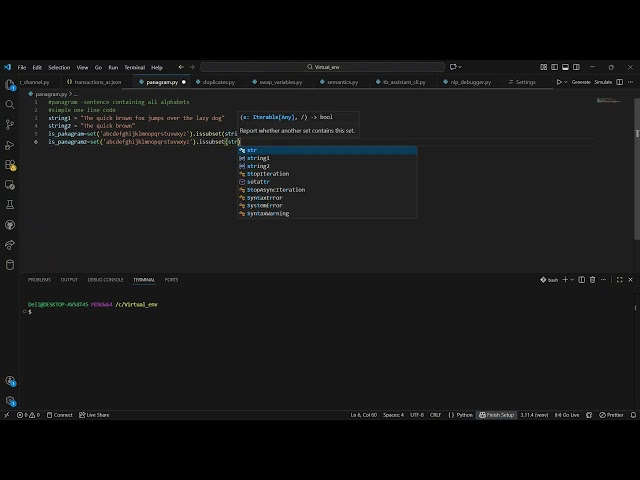This screenshot has height=480, width=640.
Task: Toggle the bottom panel visibility
Action: pyautogui.click(x=565, y=67)
